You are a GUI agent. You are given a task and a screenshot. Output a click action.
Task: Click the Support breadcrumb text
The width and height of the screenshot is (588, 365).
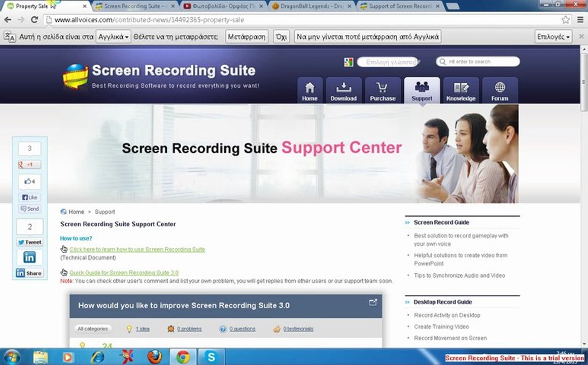(105, 212)
